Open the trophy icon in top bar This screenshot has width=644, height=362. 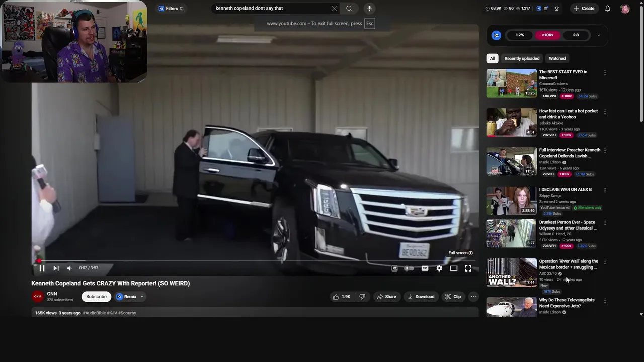557,8
